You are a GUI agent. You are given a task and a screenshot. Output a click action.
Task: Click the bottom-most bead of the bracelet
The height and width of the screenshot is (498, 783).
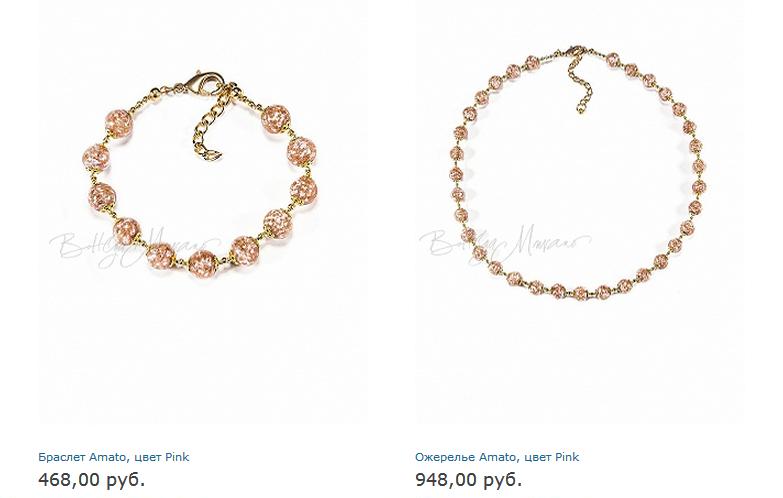pyautogui.click(x=203, y=263)
